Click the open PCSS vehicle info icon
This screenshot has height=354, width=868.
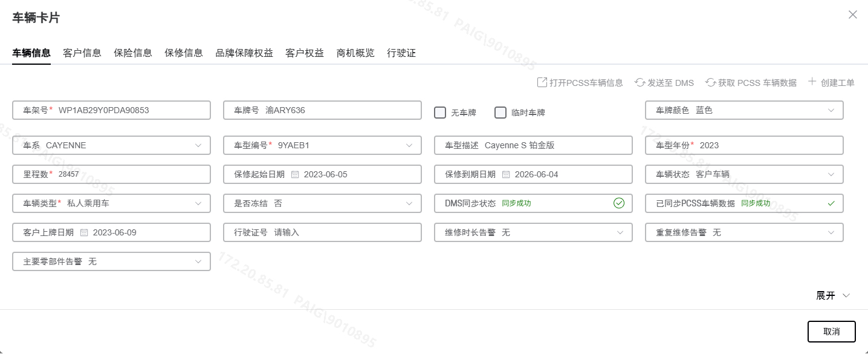tap(542, 82)
